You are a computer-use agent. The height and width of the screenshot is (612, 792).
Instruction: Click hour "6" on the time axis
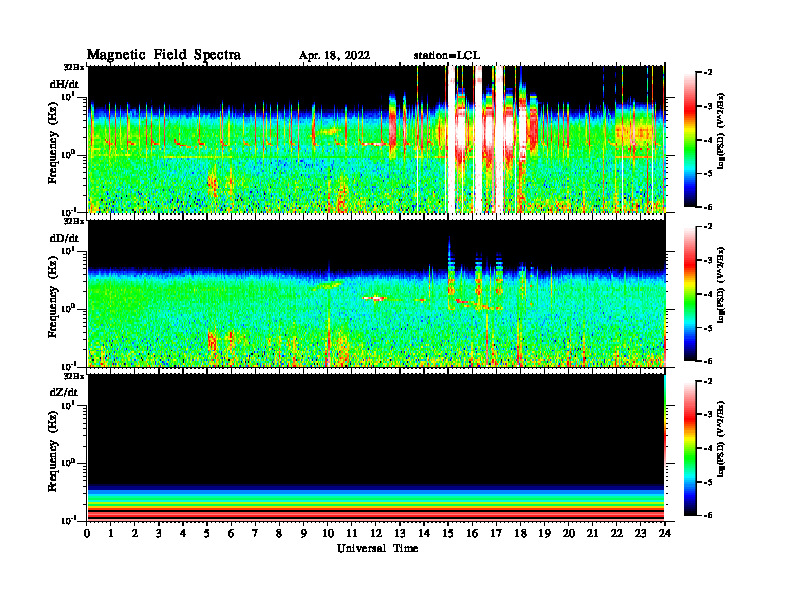[x=231, y=533]
